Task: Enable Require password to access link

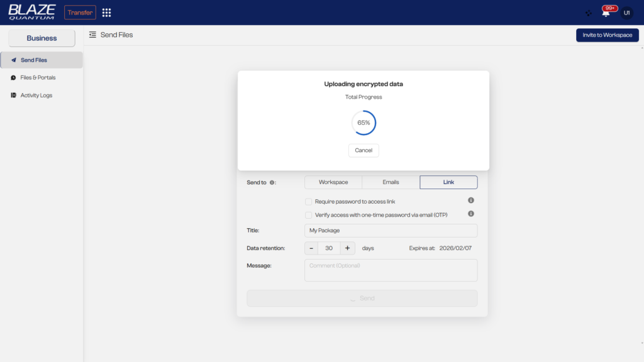Action: pyautogui.click(x=308, y=200)
